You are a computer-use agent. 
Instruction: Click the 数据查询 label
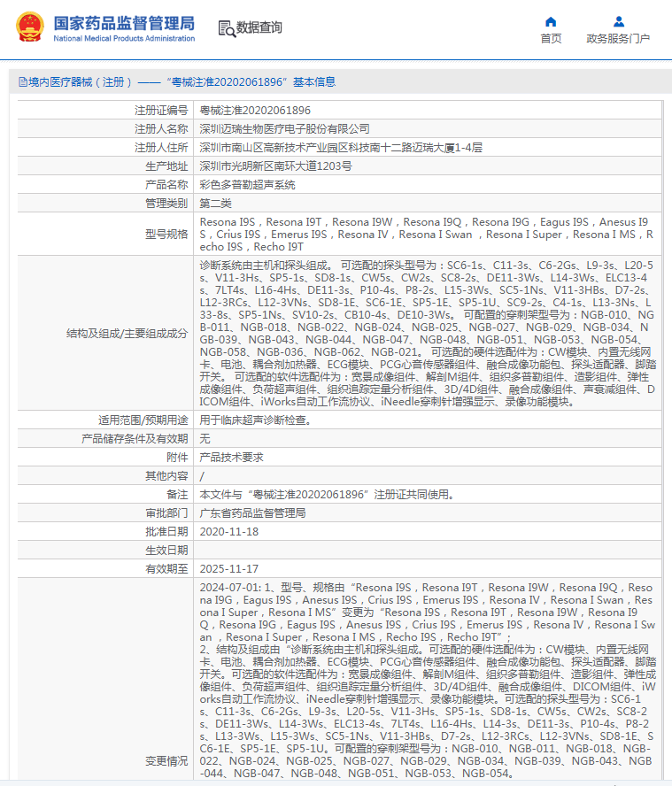click(259, 27)
